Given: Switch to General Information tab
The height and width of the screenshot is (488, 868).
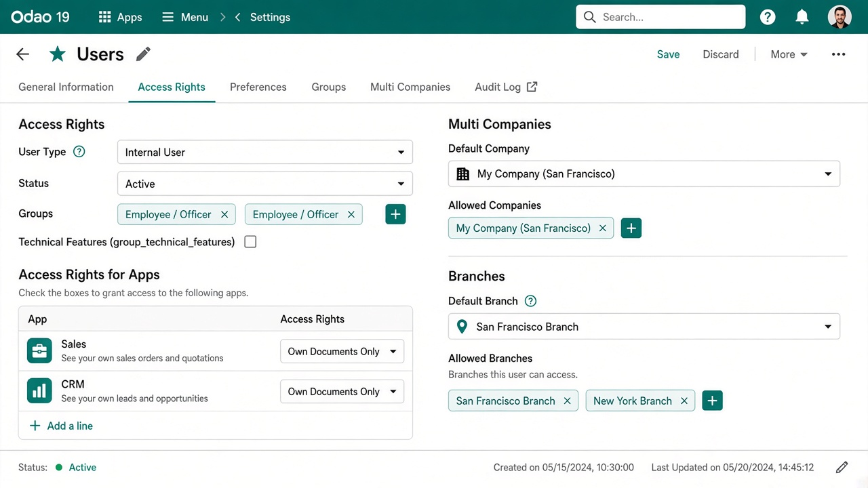Looking at the screenshot, I should [x=66, y=87].
